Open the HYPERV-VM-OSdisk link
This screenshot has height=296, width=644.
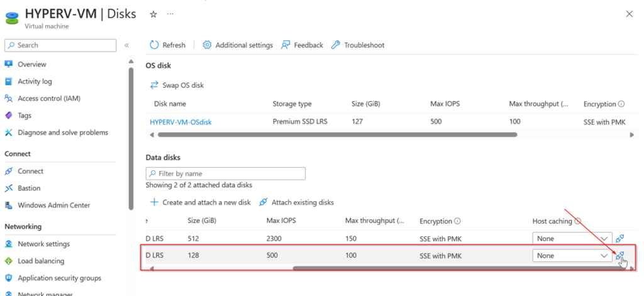pos(180,122)
